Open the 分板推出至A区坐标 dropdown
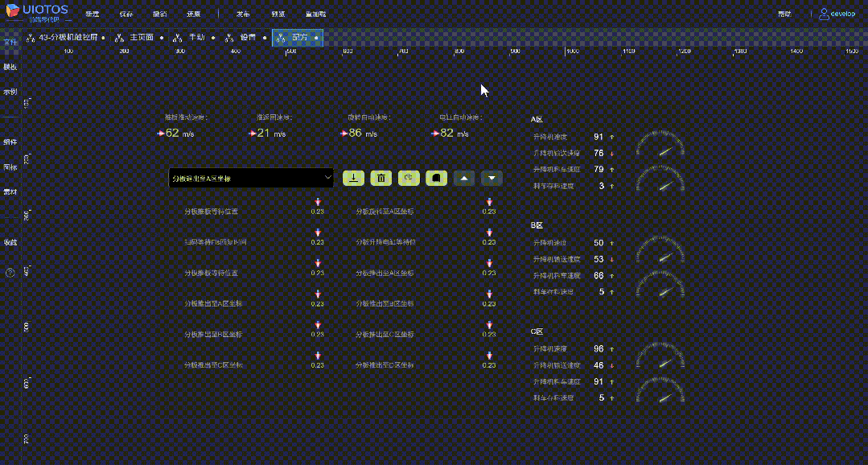Viewport: 868px width, 465px height. (x=251, y=178)
